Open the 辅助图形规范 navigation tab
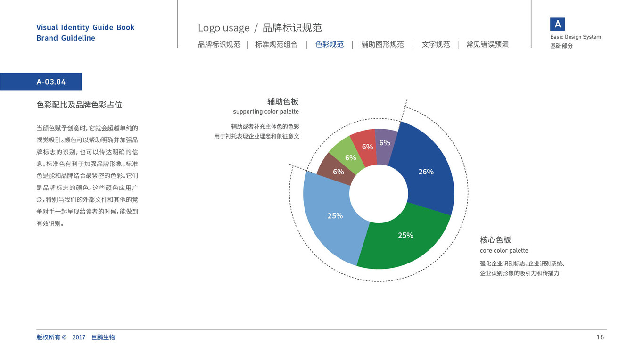The image size is (644, 362). [x=383, y=44]
